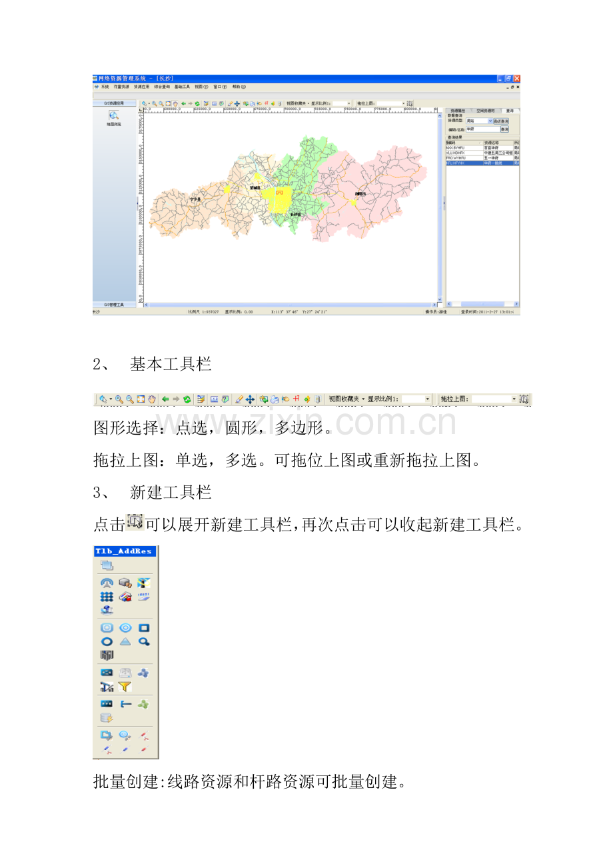Click the grey forward arrow in enlarged toolbar
This screenshot has width=613, height=868.
[x=176, y=399]
